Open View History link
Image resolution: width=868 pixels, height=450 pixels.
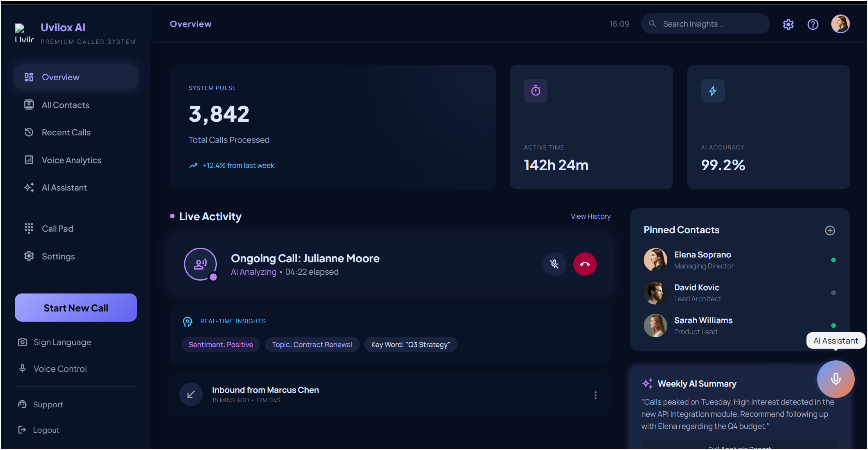[x=591, y=216]
